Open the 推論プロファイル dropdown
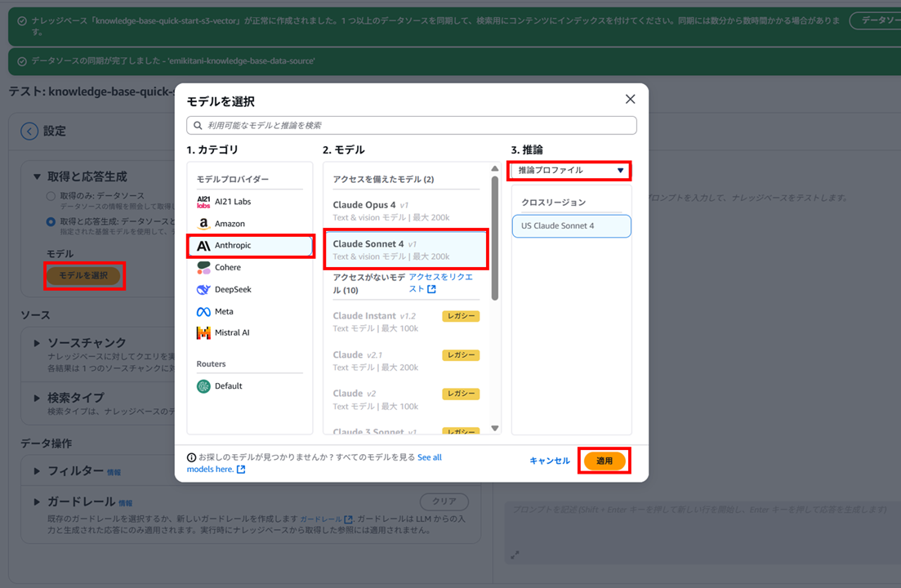The image size is (901, 588). 569,171
